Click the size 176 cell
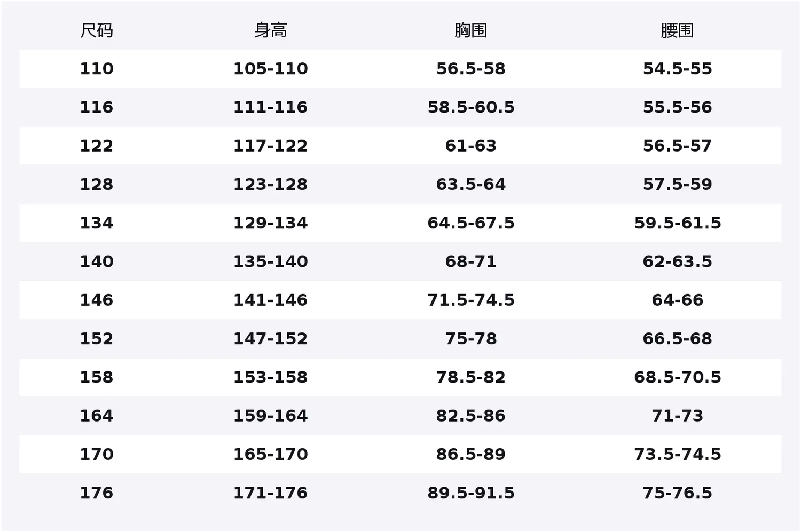The height and width of the screenshot is (532, 801). pos(97,493)
